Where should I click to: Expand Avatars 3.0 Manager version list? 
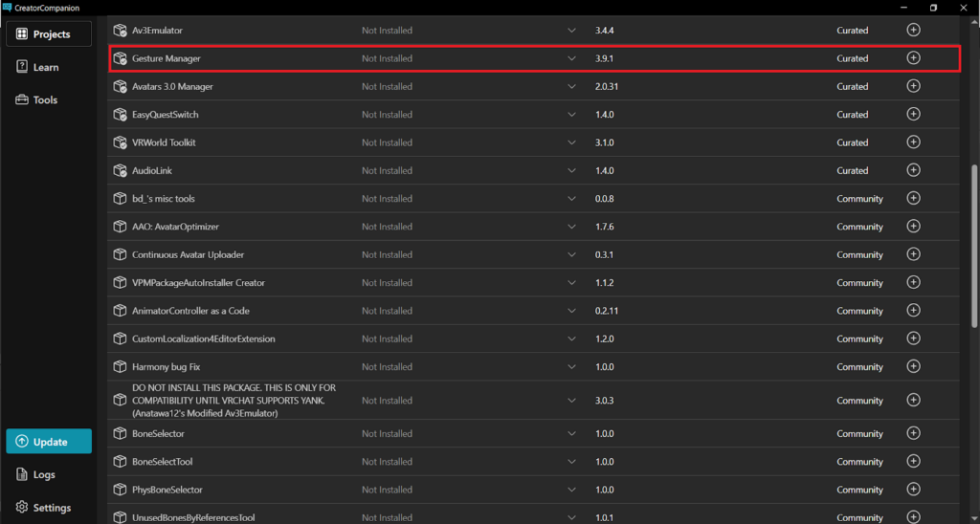click(571, 86)
